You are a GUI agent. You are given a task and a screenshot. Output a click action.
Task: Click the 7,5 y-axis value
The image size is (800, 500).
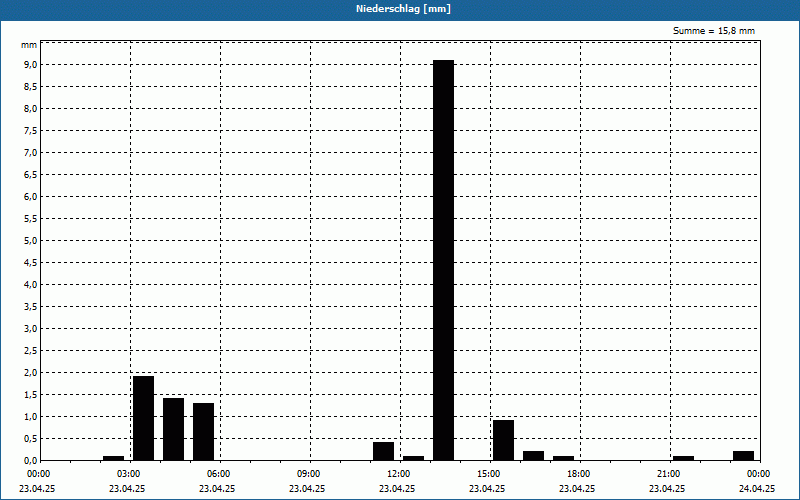pos(29,131)
